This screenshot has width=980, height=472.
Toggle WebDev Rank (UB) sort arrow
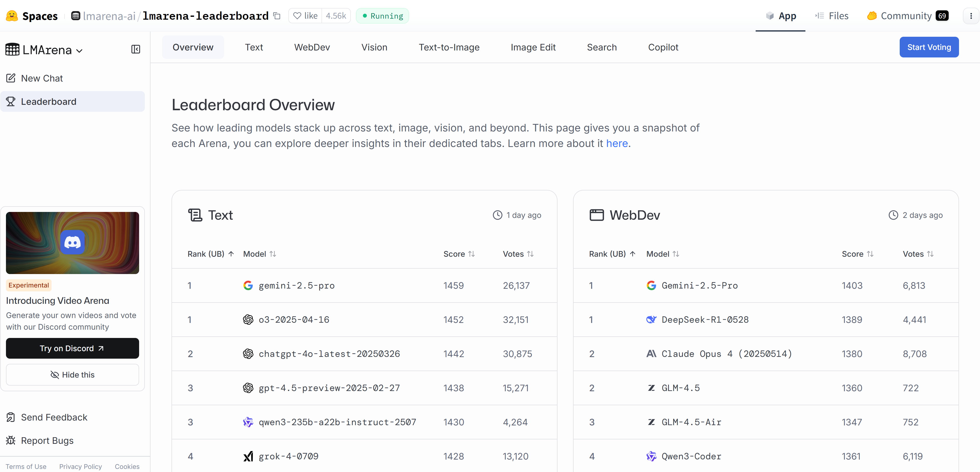(x=632, y=254)
